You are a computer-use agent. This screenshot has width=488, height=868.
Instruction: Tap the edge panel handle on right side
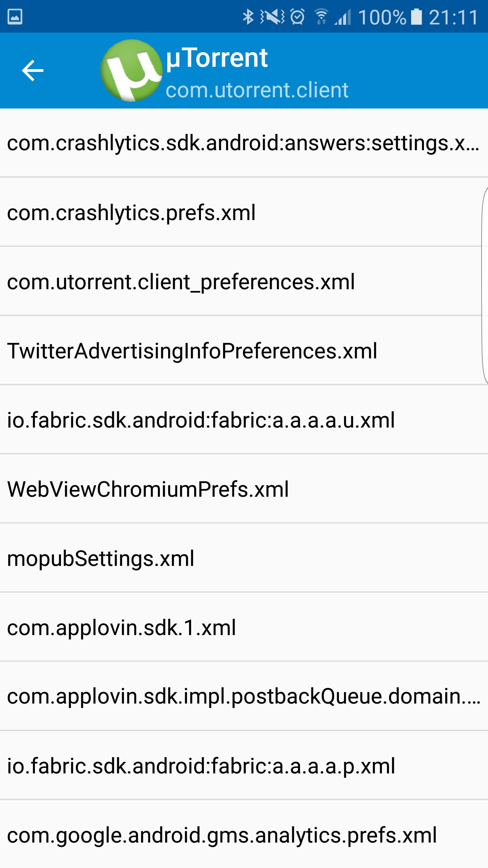pos(485,285)
